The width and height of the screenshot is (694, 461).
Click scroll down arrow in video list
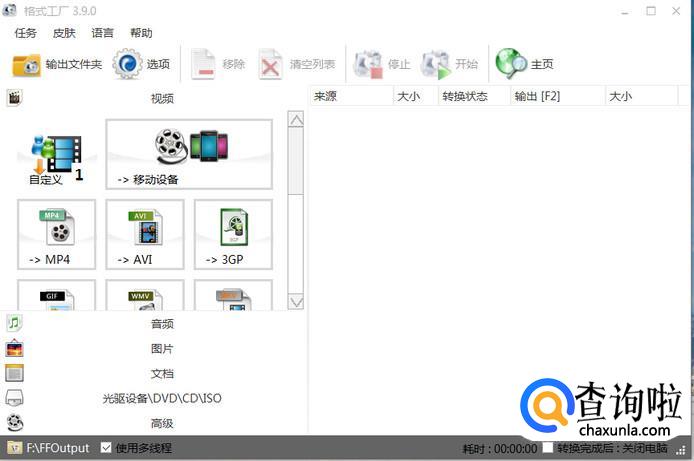[x=295, y=301]
